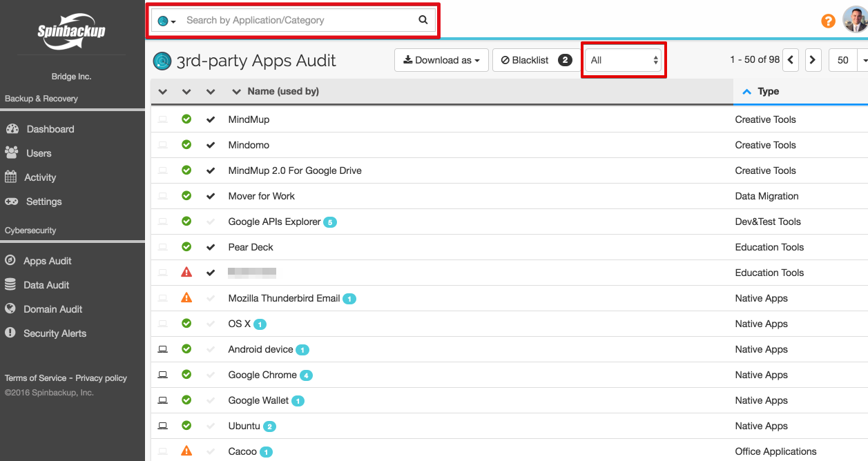The image size is (868, 461).
Task: Expand the second column header chevron
Action: coord(186,92)
